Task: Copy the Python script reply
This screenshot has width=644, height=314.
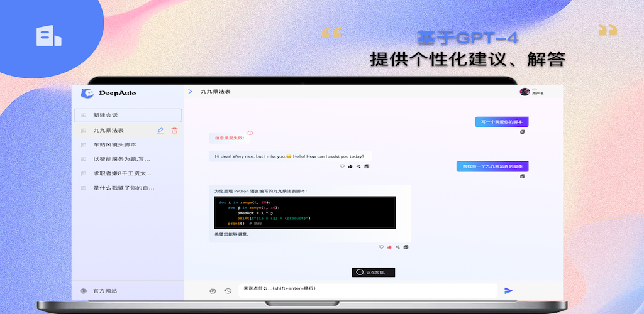Action: pos(406,247)
